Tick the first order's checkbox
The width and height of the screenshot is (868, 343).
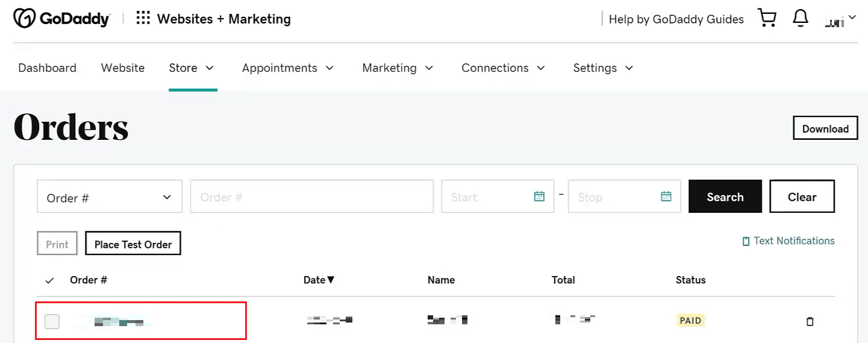tap(52, 321)
